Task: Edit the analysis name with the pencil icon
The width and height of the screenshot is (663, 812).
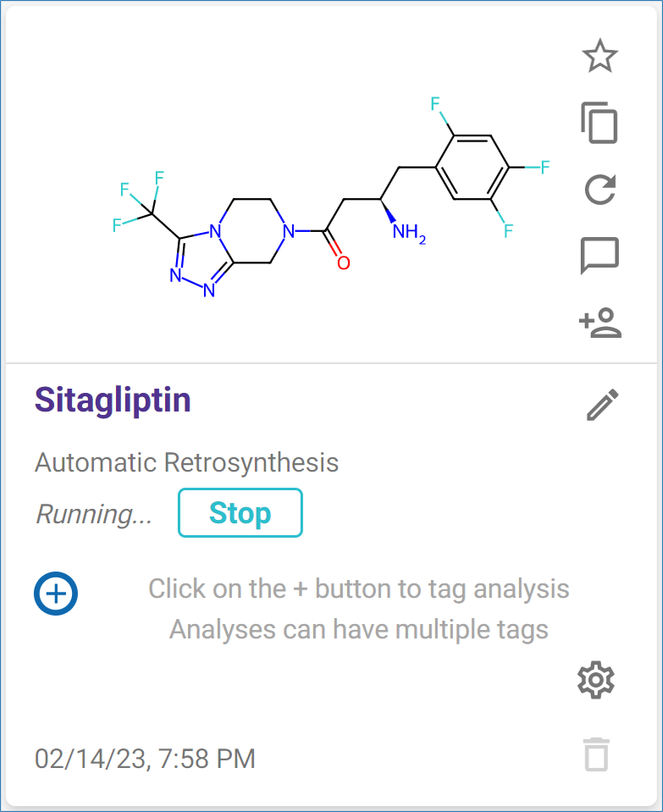Action: pos(603,405)
